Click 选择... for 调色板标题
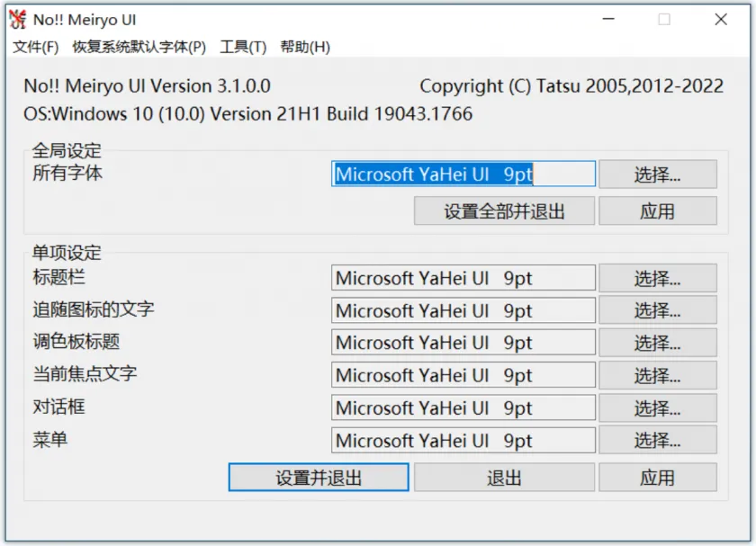 [x=658, y=343]
